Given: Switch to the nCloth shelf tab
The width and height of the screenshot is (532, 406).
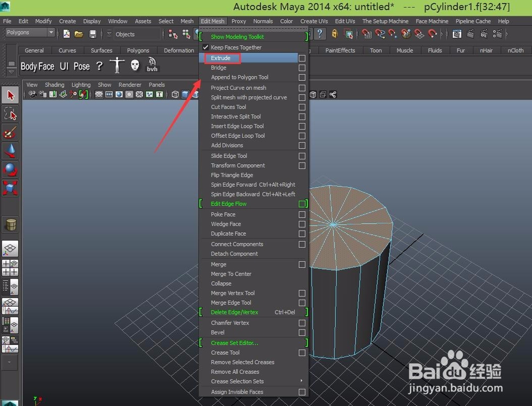Looking at the screenshot, I should [516, 50].
